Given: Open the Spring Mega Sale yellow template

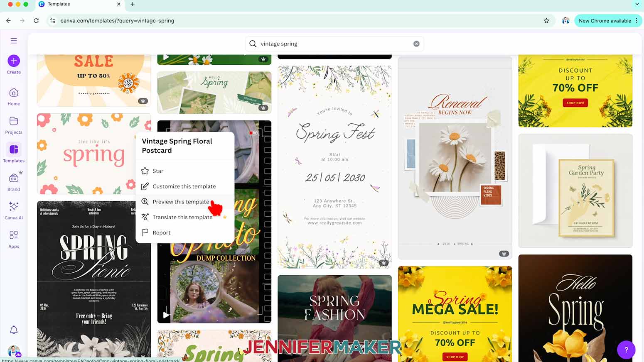Looking at the screenshot, I should [x=455, y=314].
